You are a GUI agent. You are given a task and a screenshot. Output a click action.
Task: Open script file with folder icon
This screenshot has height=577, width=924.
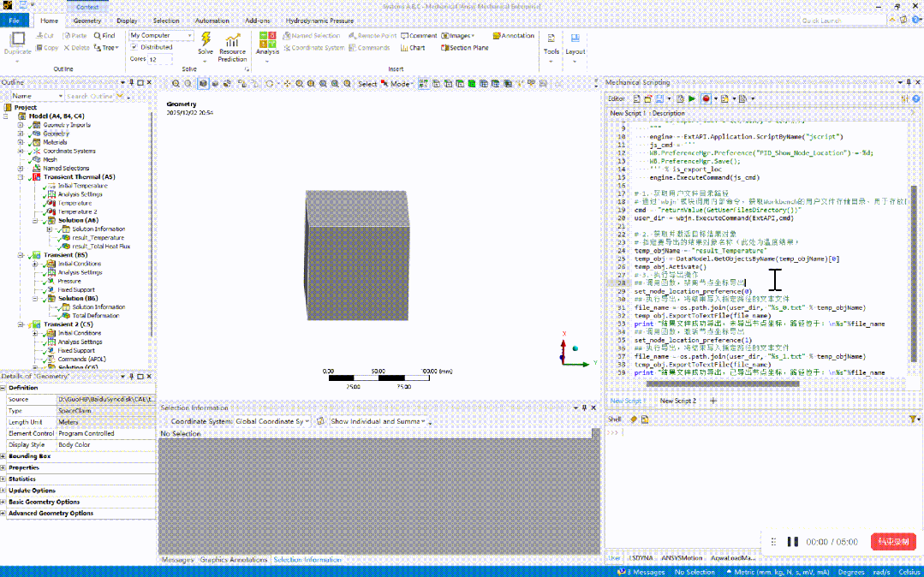coord(648,99)
